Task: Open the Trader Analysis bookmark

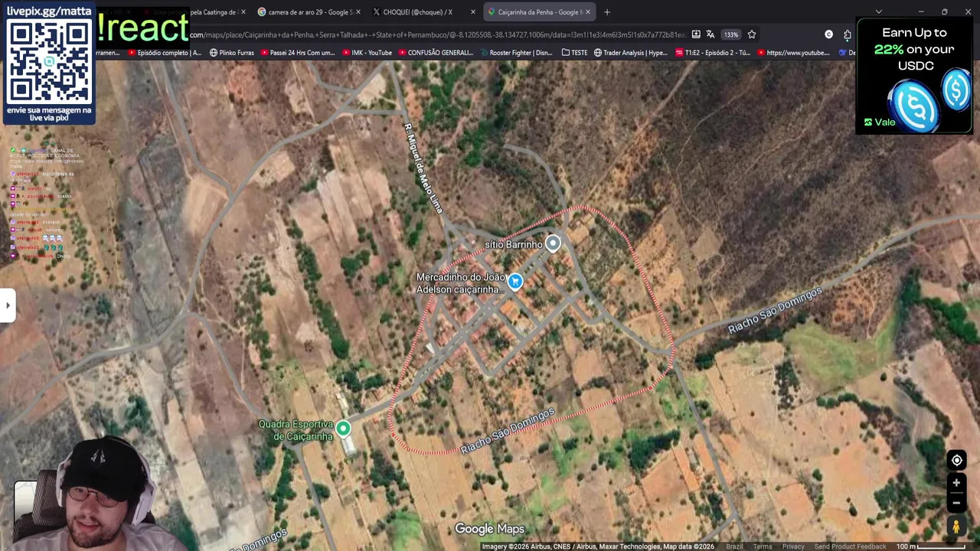Action: (631, 53)
